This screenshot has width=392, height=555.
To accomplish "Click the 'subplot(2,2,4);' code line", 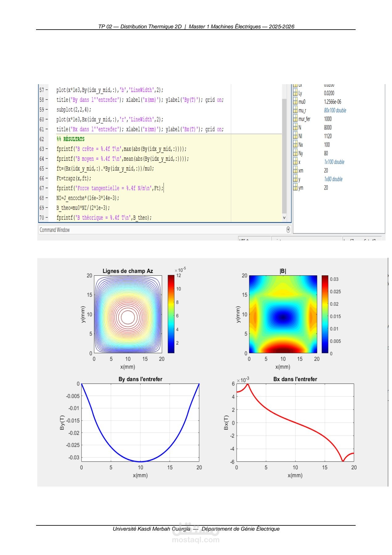I will (x=74, y=109).
